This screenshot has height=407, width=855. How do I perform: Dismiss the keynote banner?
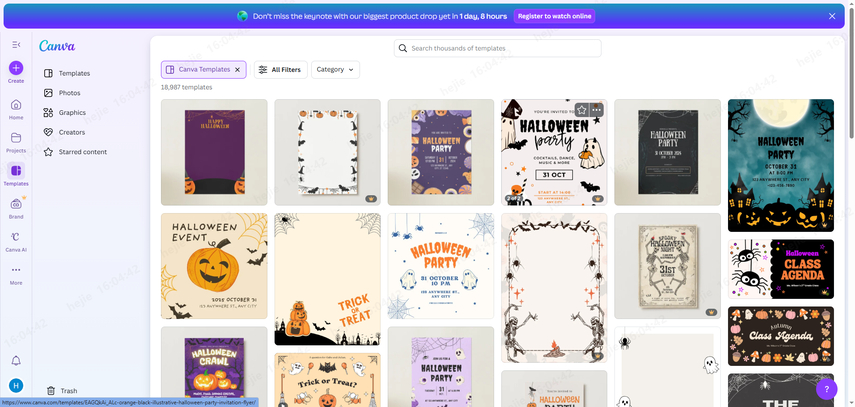(x=832, y=16)
